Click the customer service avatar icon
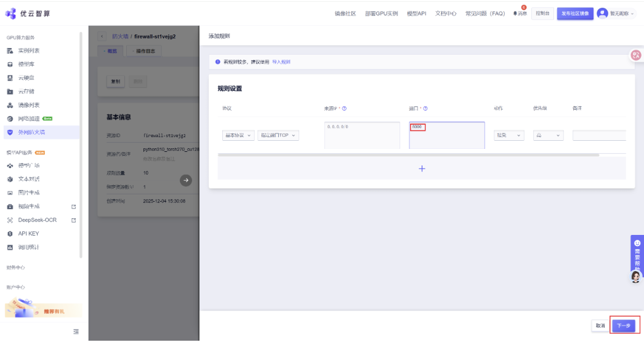644x353 pixels. [636, 277]
